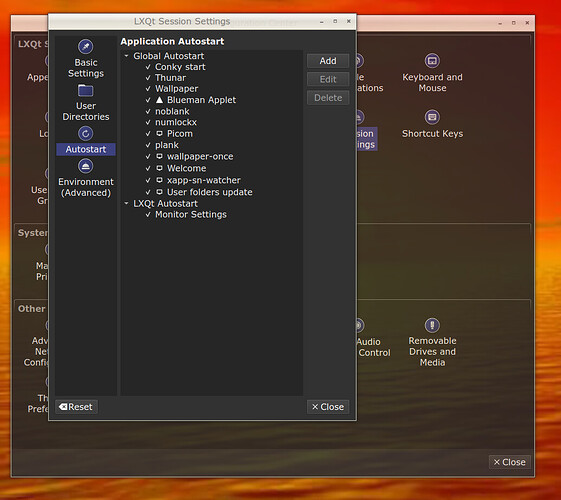
Task: Click Reset in Session Settings
Action: 76,407
